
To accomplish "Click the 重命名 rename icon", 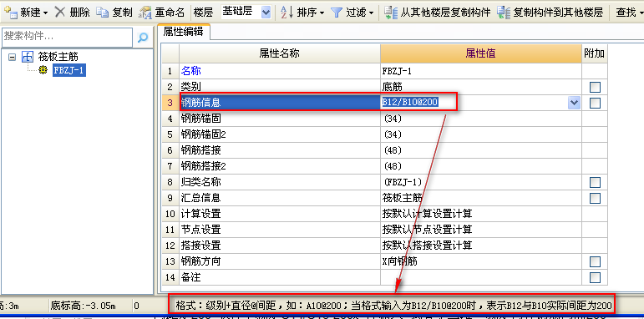I will tap(146, 13).
